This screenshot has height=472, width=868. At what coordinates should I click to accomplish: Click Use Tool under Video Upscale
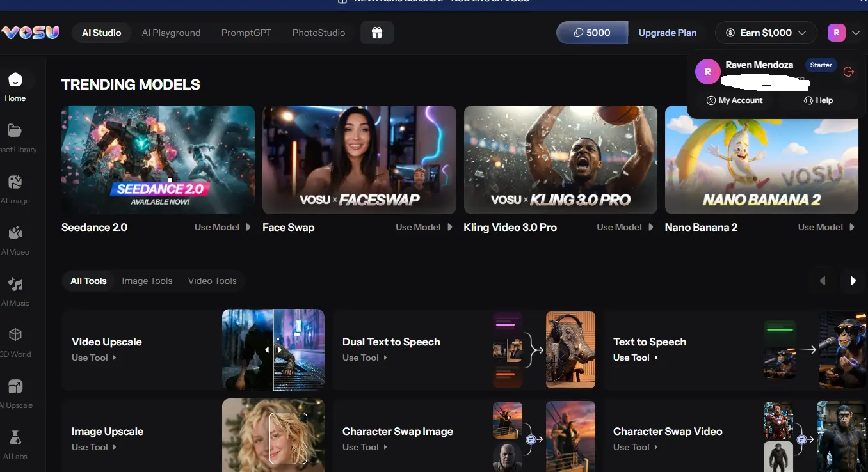pos(94,358)
